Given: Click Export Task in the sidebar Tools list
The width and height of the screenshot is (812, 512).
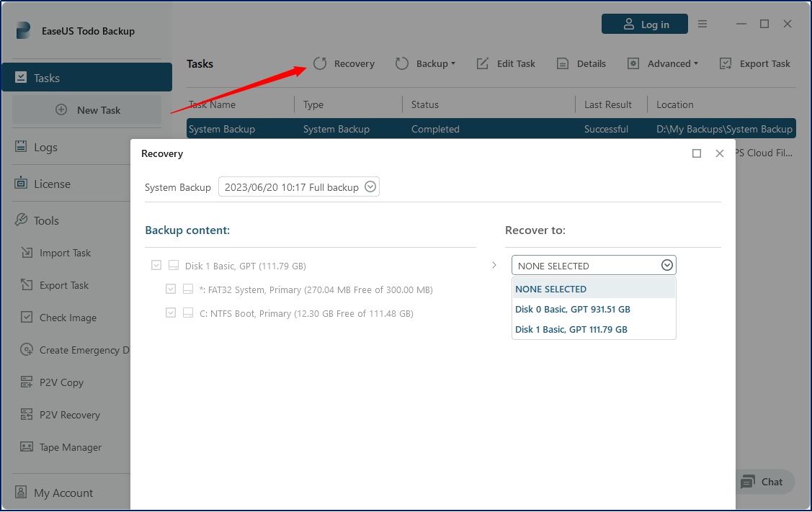Looking at the screenshot, I should (x=54, y=285).
